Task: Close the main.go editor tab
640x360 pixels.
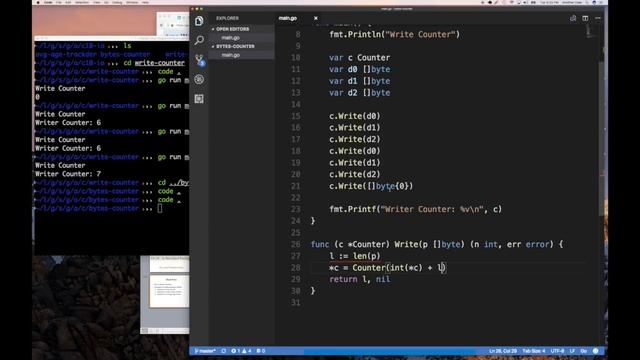Action: [316, 18]
